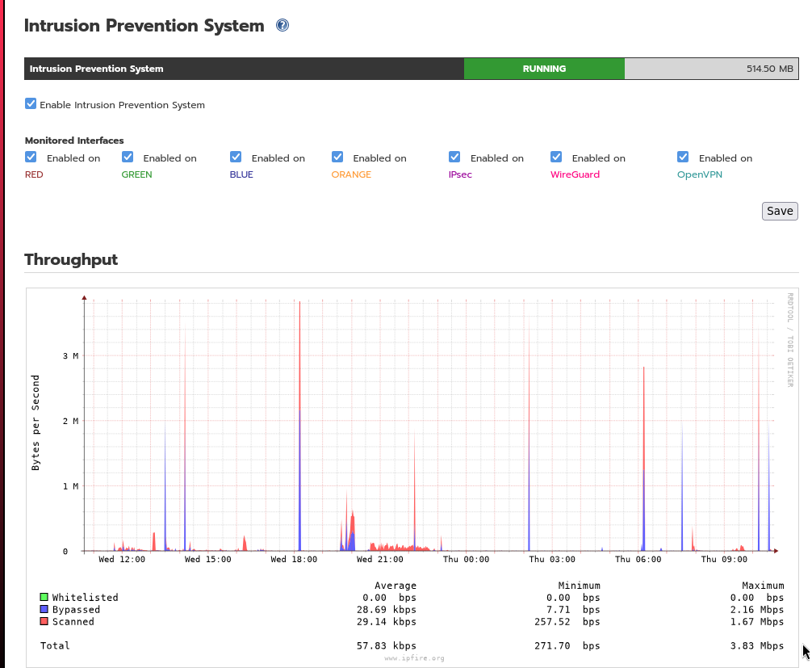This screenshot has height=668, width=812.
Task: Click the RUNNING status indicator
Action: [x=544, y=69]
